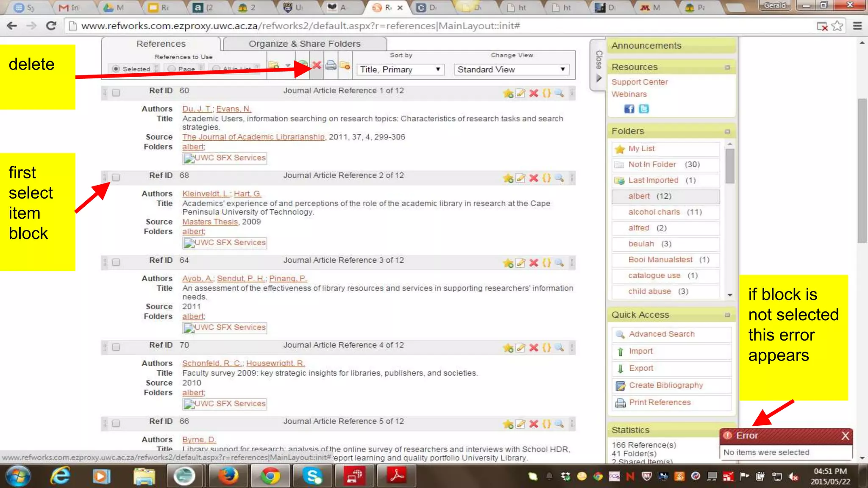Tick the checkbox for Ref ID 60

pos(116,92)
